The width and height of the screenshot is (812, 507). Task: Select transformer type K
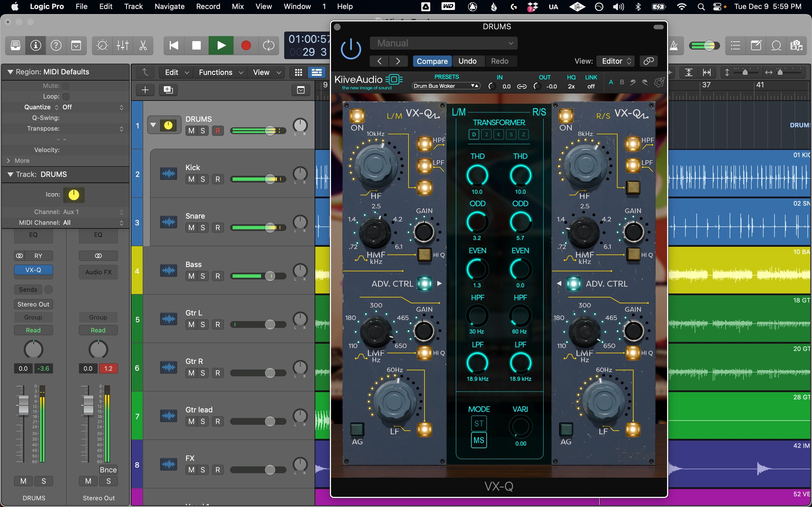pos(498,134)
